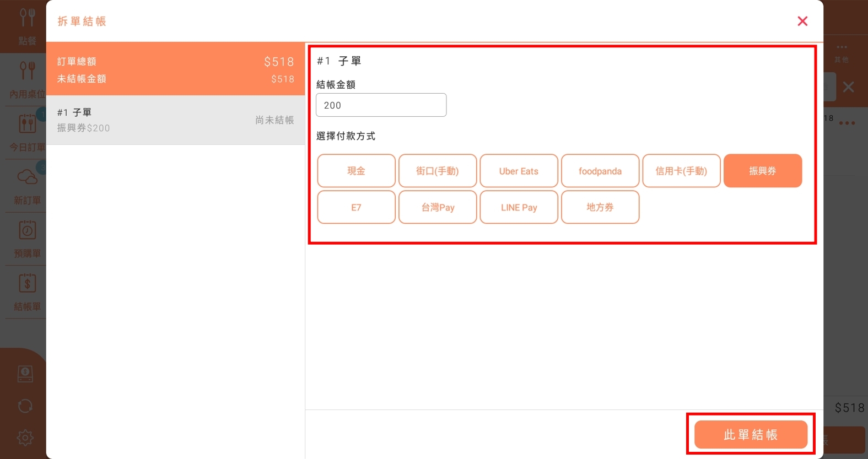Close the 拆單結帳 split bill dialog
The image size is (868, 459).
[x=802, y=21]
